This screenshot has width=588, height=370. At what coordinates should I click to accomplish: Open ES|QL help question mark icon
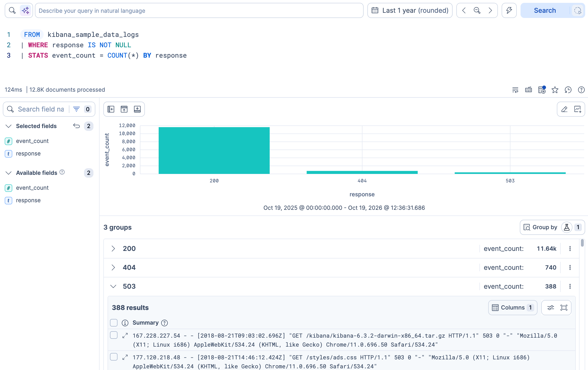click(x=581, y=90)
